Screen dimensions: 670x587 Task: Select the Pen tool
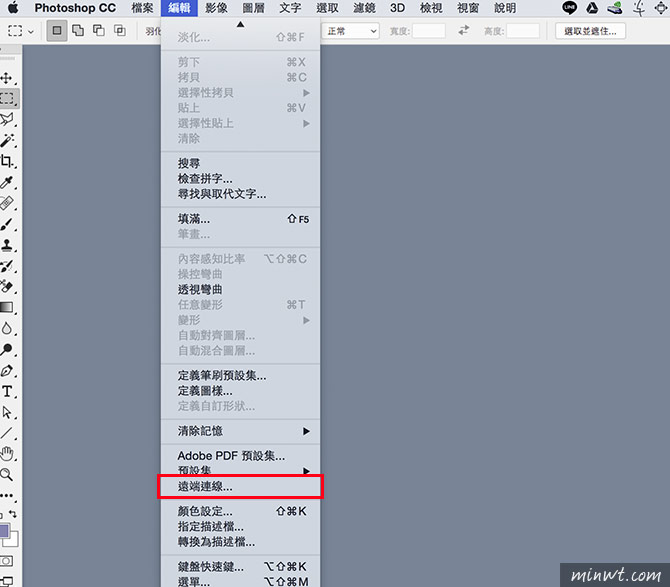(7, 370)
